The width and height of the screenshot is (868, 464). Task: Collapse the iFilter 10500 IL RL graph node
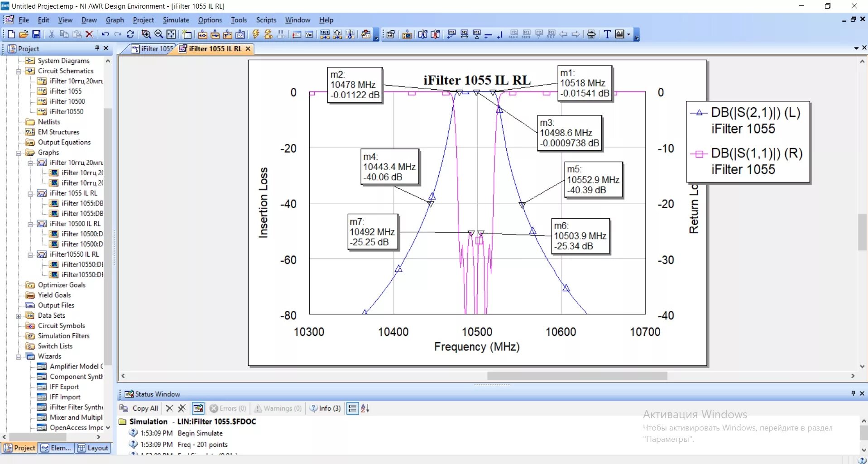click(30, 224)
